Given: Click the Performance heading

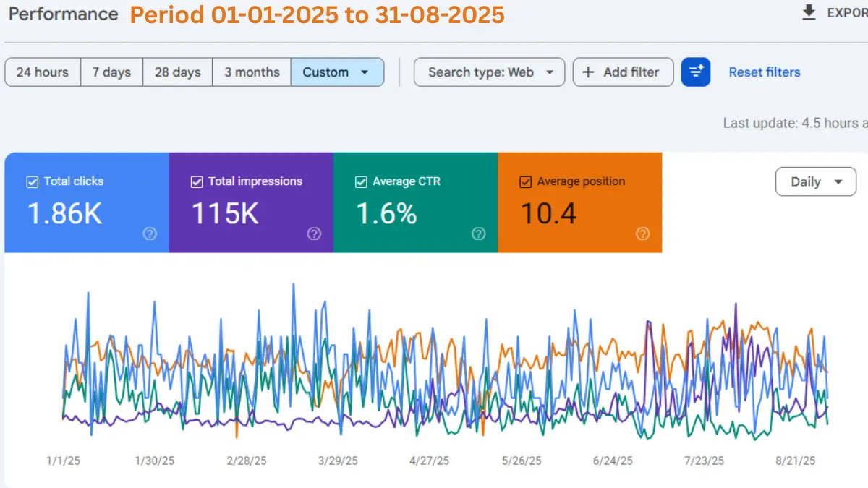Looking at the screenshot, I should click(x=63, y=14).
